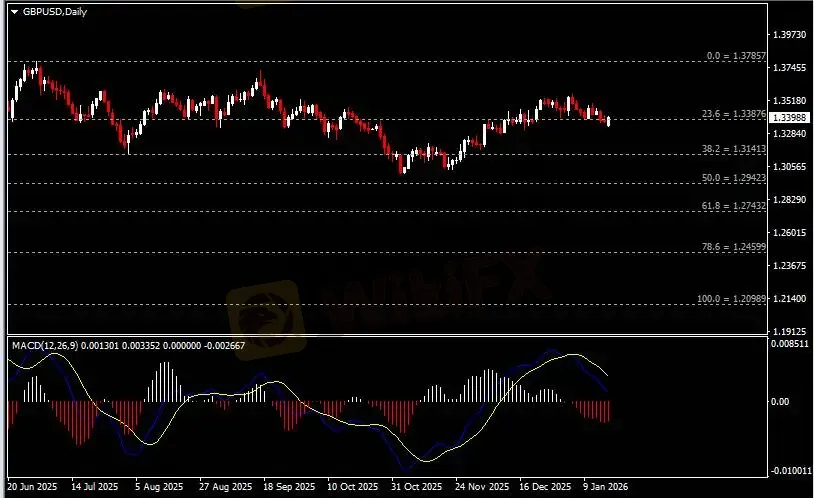The width and height of the screenshot is (814, 498).
Task: Click the 14 Jul 2025 date marker
Action: click(x=94, y=487)
